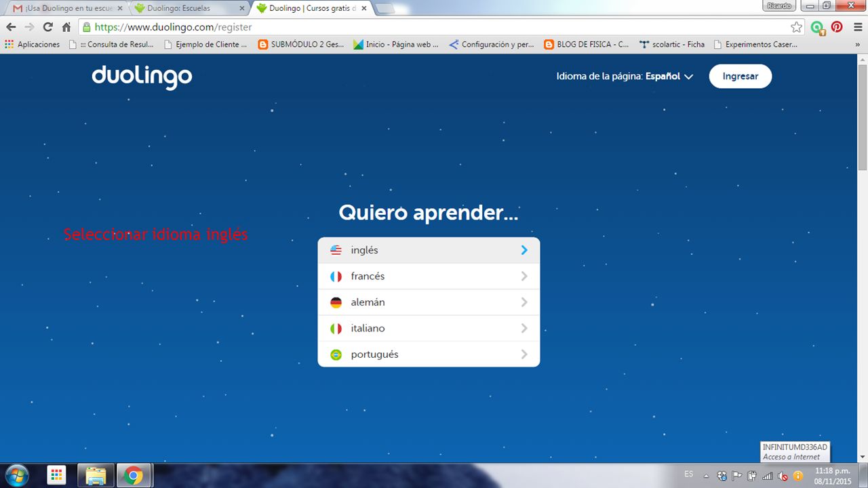Click the Chrome icon in the taskbar
The height and width of the screenshot is (488, 868).
(x=134, y=476)
